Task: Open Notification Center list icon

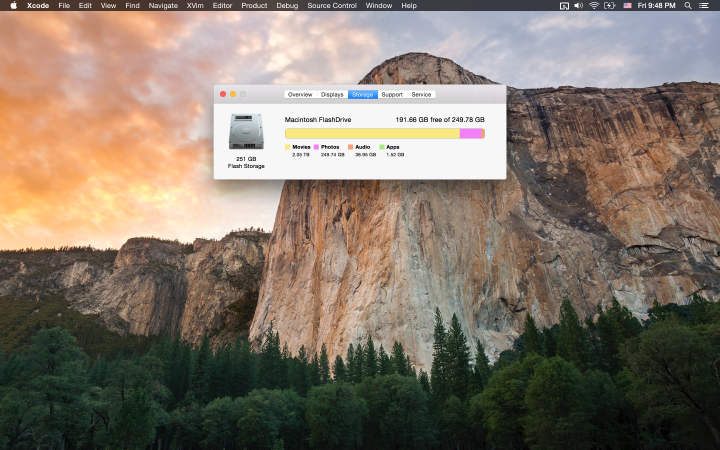Action: click(703, 6)
